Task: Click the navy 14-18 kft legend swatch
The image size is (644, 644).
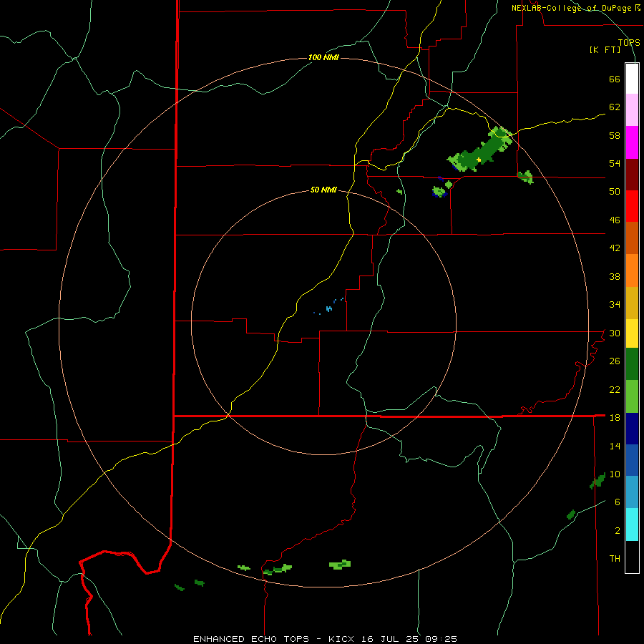Action: [x=632, y=429]
